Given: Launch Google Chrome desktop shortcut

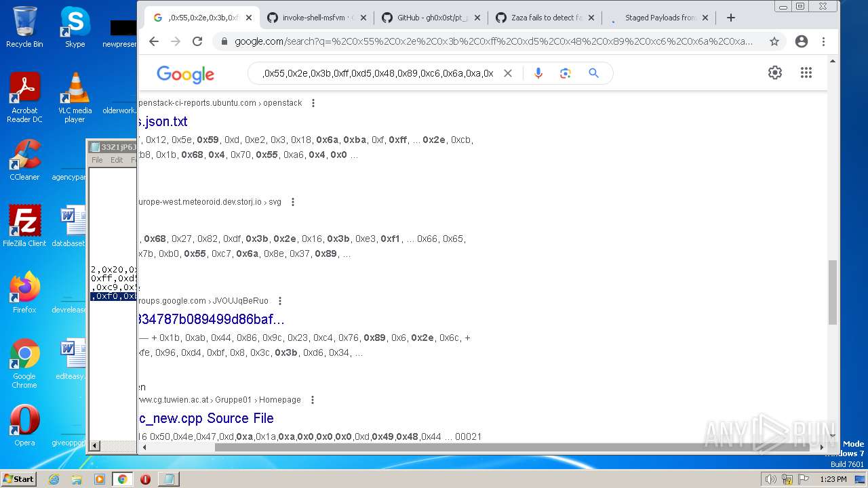Looking at the screenshot, I should click(x=24, y=363).
